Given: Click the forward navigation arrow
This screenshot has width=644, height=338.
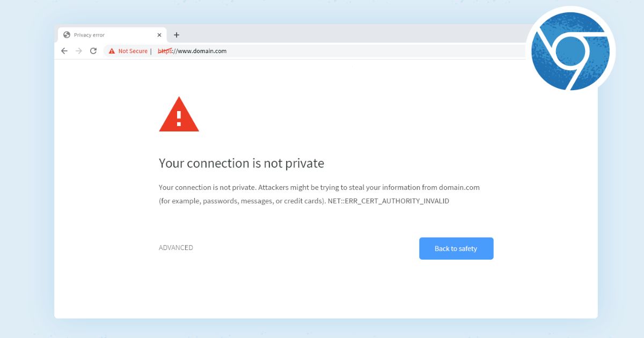Looking at the screenshot, I should [x=79, y=50].
